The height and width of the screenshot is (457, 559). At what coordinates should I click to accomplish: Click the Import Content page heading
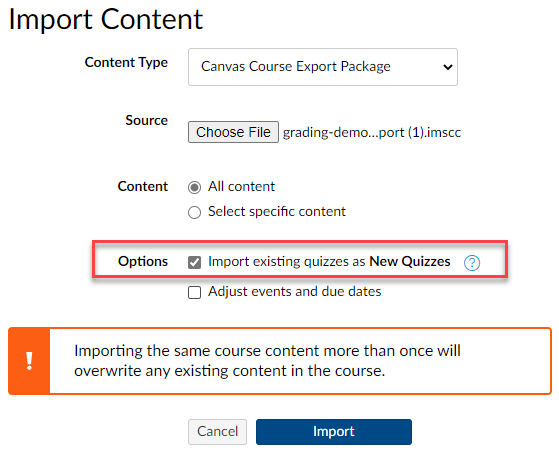106,19
